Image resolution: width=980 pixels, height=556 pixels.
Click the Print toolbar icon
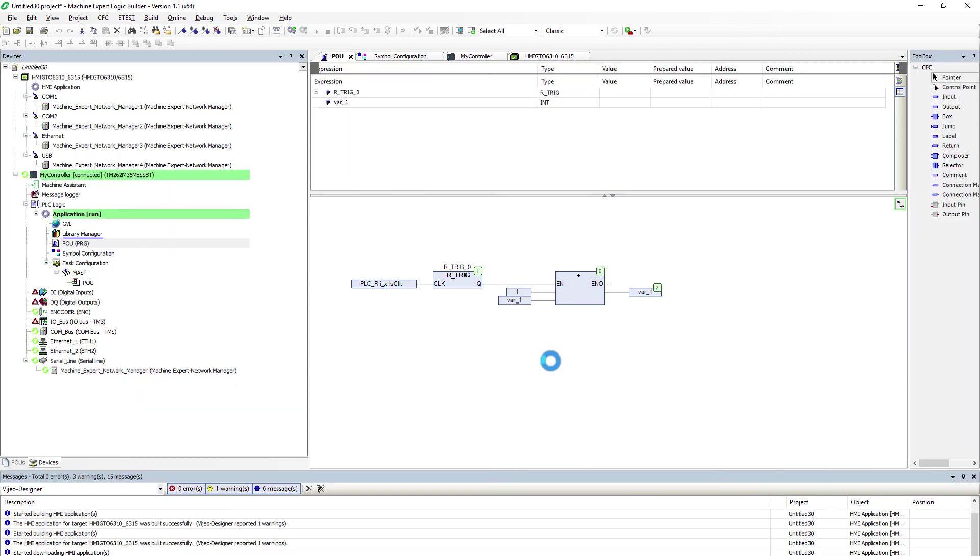(44, 31)
